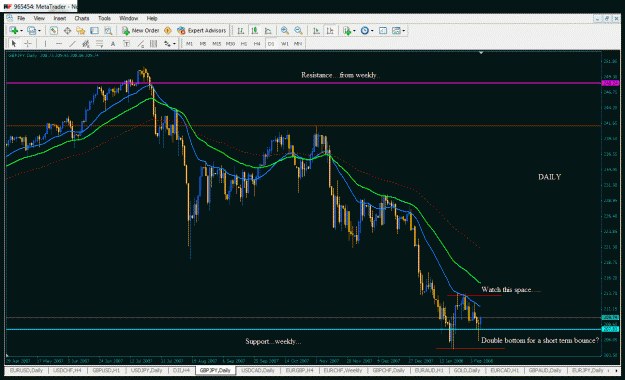Image resolution: width=625 pixels, height=380 pixels.
Task: Click the yellow diamond icon beside New Order
Action: tap(168, 31)
